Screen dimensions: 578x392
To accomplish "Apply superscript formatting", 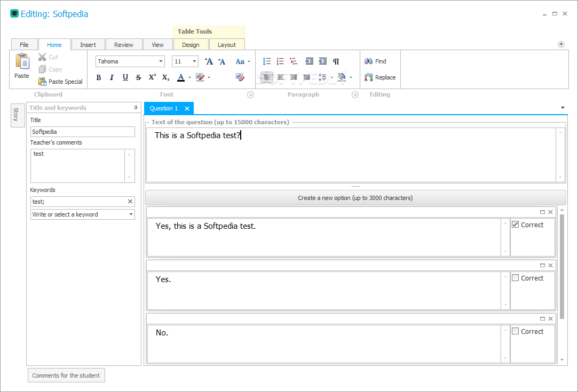I will pos(152,77).
